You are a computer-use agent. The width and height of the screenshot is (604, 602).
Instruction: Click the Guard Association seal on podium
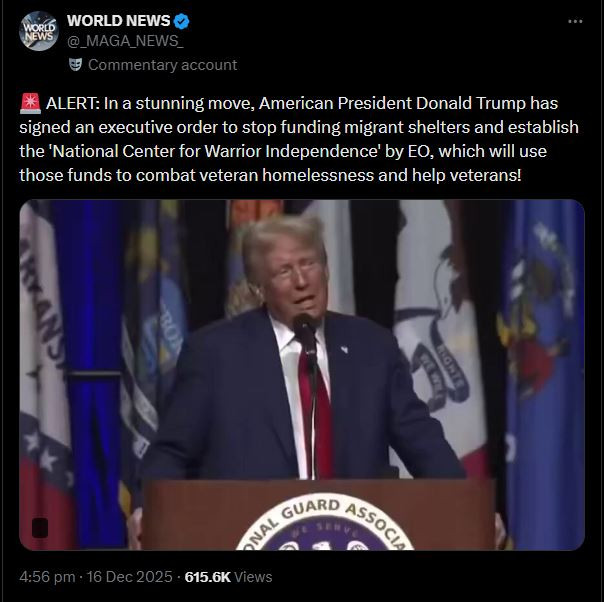click(x=325, y=522)
